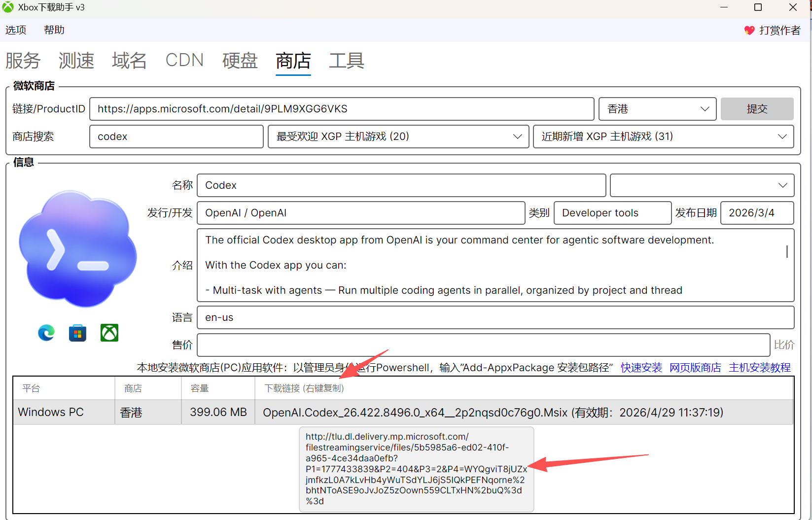Select the 商店 tab

pos(293,61)
